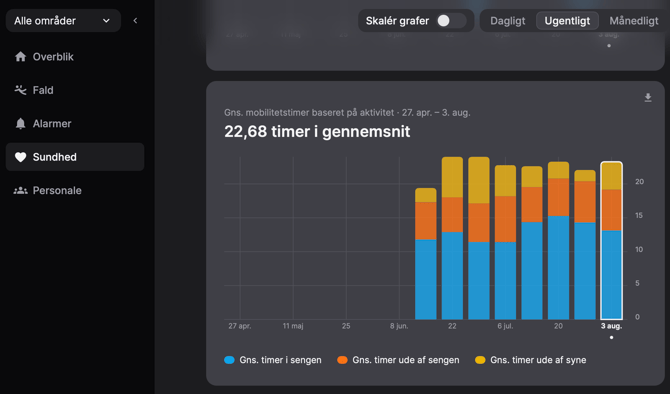Click the 3 aug. axis label
The height and width of the screenshot is (394, 670).
click(x=611, y=326)
